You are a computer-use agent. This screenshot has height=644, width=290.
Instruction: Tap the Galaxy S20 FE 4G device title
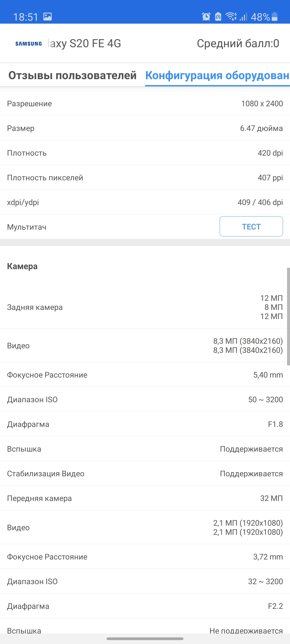(84, 43)
